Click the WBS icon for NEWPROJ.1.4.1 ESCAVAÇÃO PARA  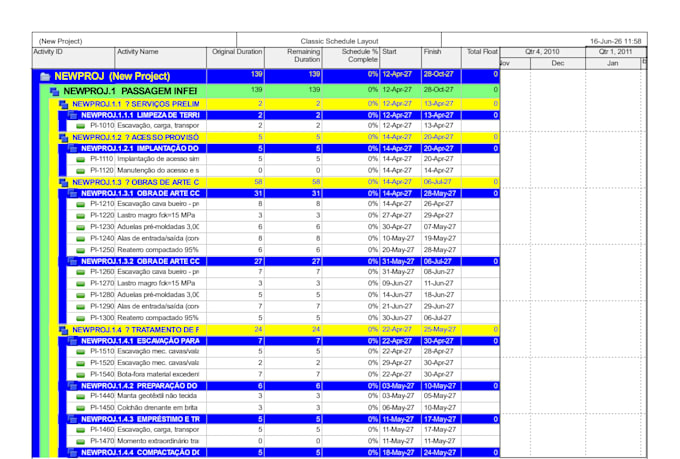tap(72, 341)
